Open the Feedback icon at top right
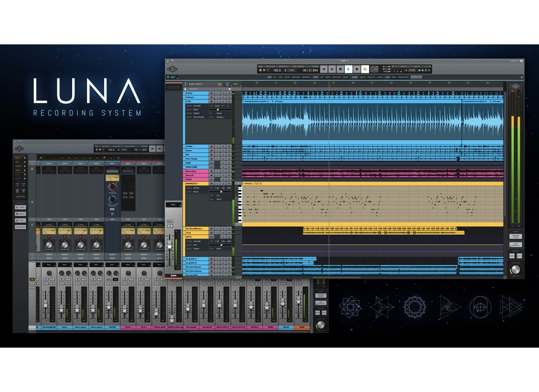 click(521, 61)
